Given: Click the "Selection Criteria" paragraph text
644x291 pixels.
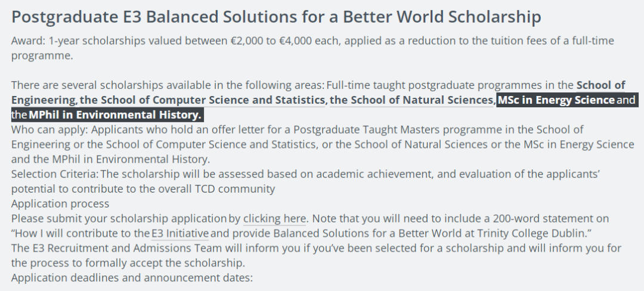Looking at the screenshot, I should click(306, 181).
